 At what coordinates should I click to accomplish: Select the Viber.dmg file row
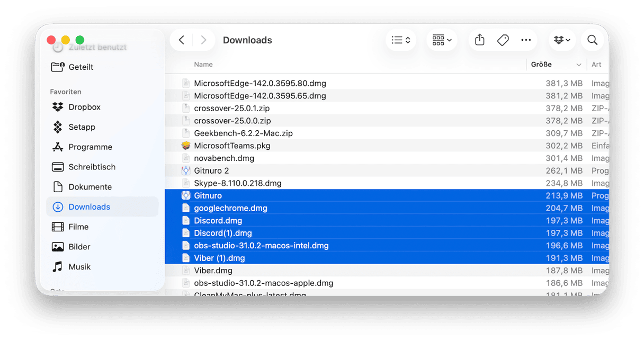tap(387, 271)
